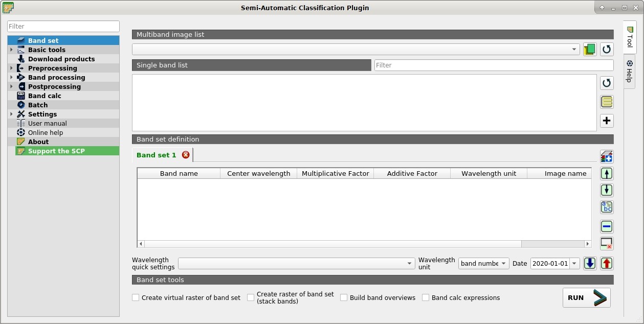644x324 pixels.
Task: Open the Tool side tab
Action: click(x=630, y=37)
